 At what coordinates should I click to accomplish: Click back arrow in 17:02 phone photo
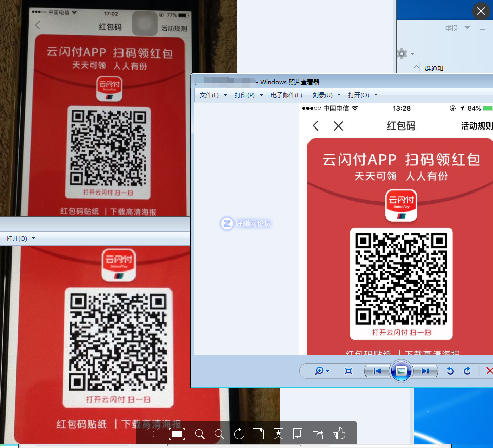pyautogui.click(x=38, y=25)
